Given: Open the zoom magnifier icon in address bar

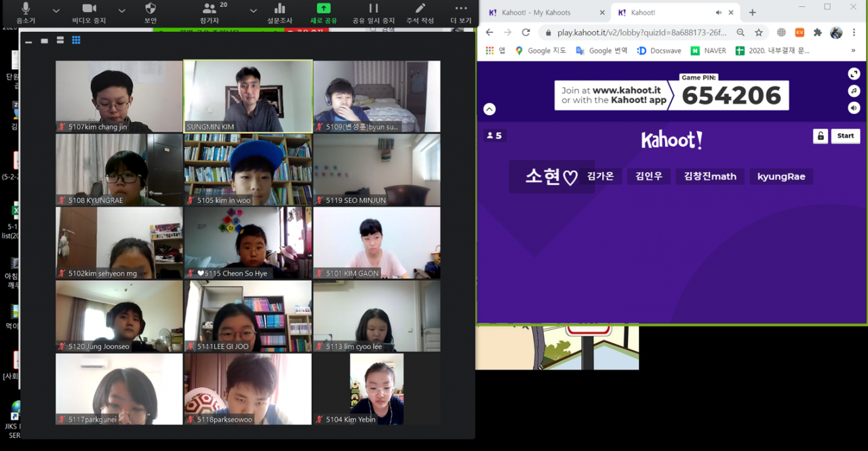Looking at the screenshot, I should (741, 33).
